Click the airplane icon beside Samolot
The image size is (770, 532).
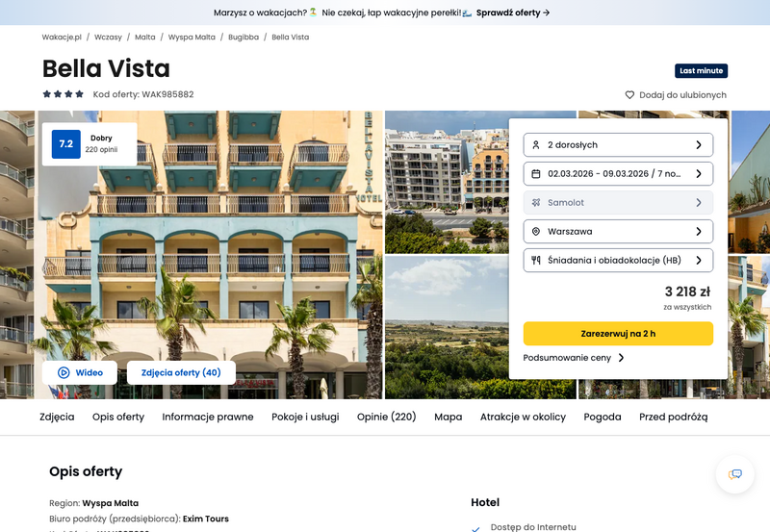tap(536, 203)
